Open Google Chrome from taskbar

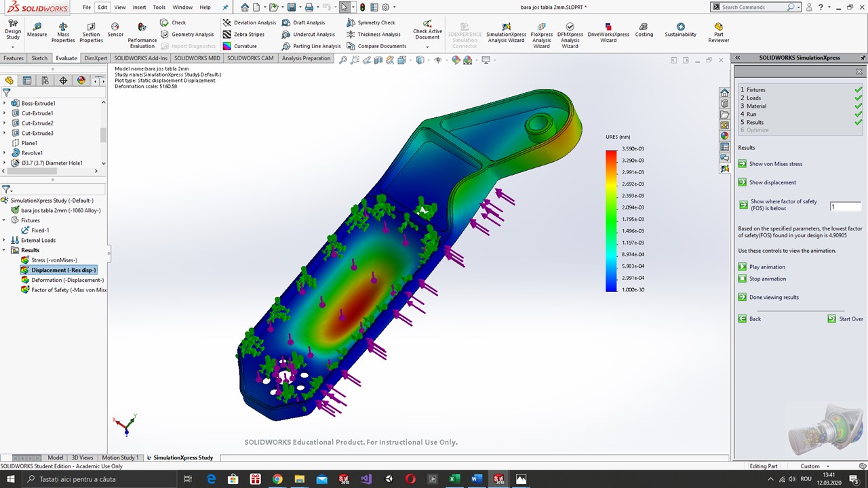(x=277, y=479)
